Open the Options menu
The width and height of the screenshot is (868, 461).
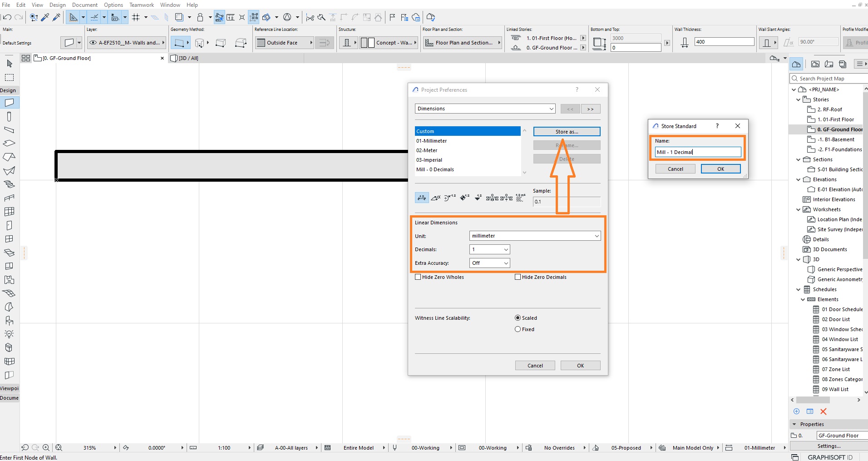(113, 5)
